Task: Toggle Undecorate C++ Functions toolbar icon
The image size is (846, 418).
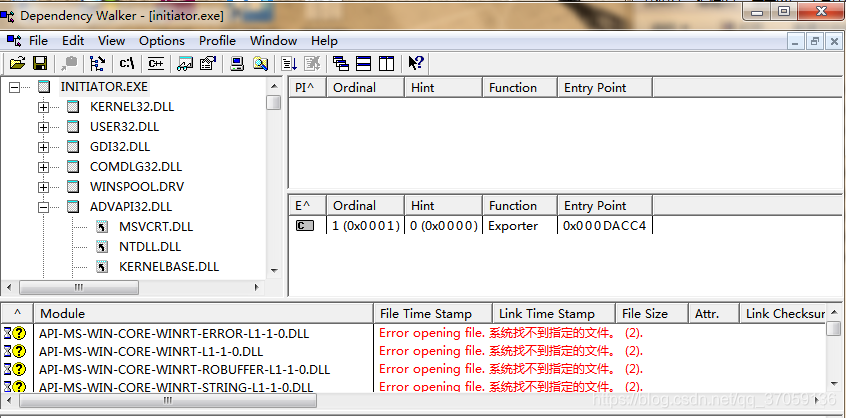Action: click(156, 63)
